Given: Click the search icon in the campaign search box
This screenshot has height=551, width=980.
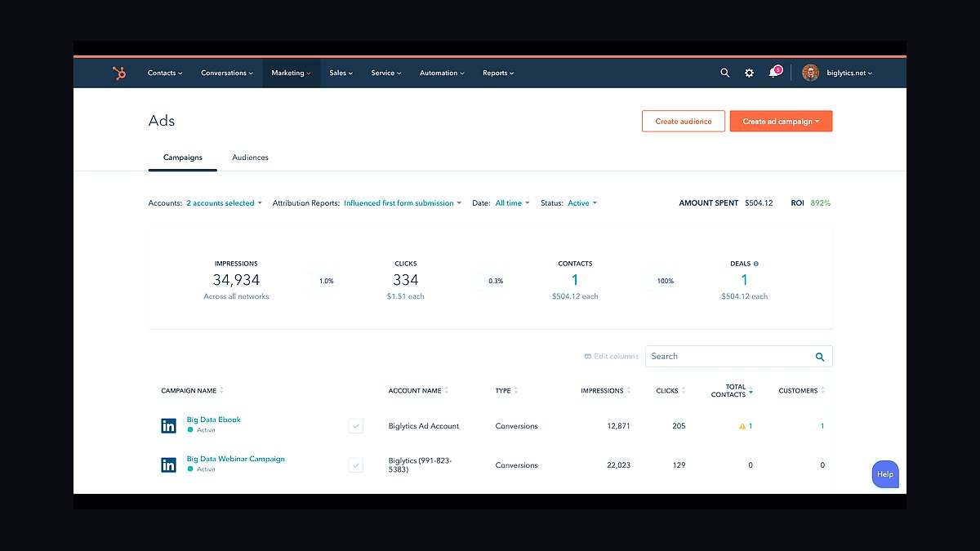Looking at the screenshot, I should [820, 357].
